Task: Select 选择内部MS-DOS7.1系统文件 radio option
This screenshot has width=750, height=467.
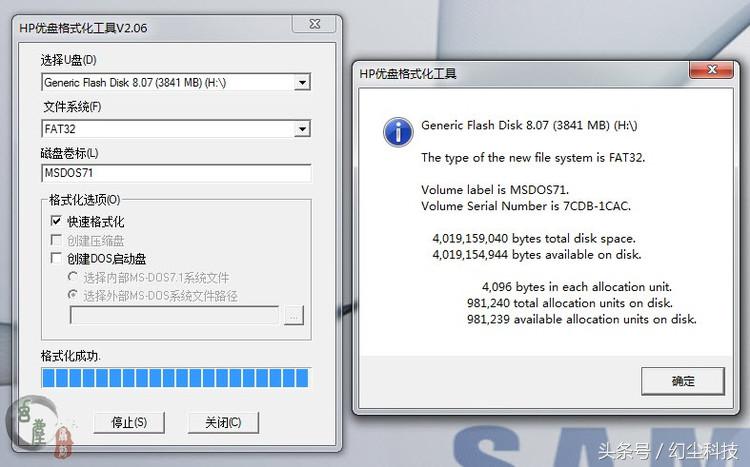Action: click(73, 277)
